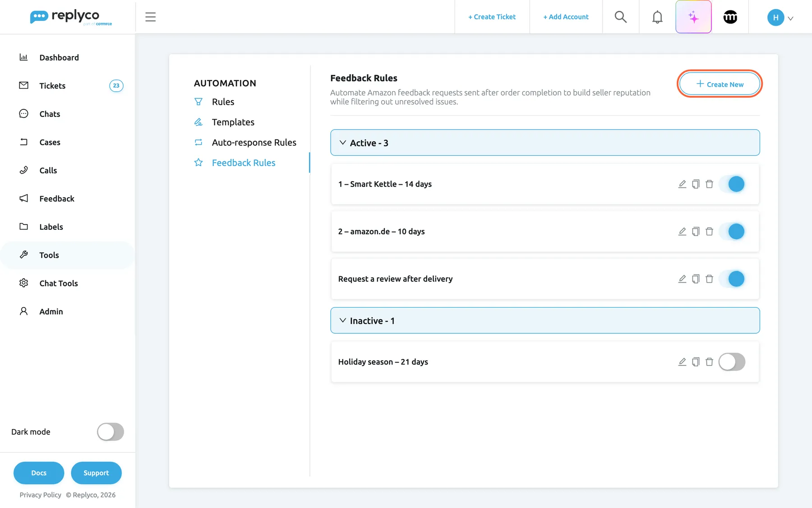Click the replyco logo

[71, 17]
